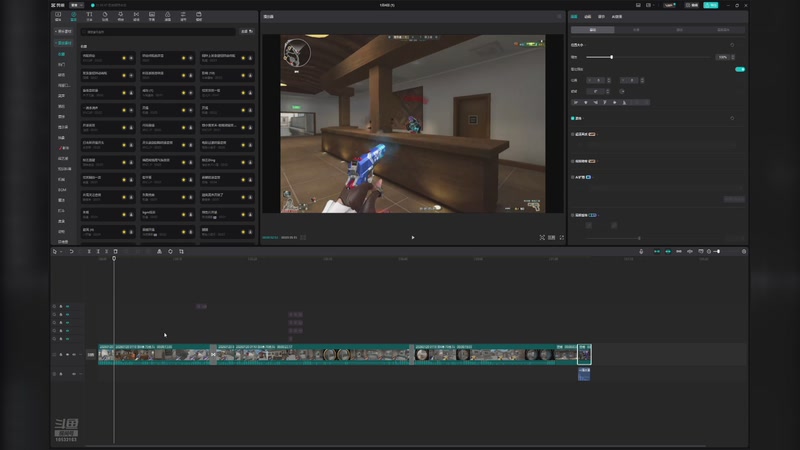Click the Stickers icon in the top toolbar
Viewport: 800px width, 450px height.
(x=105, y=17)
